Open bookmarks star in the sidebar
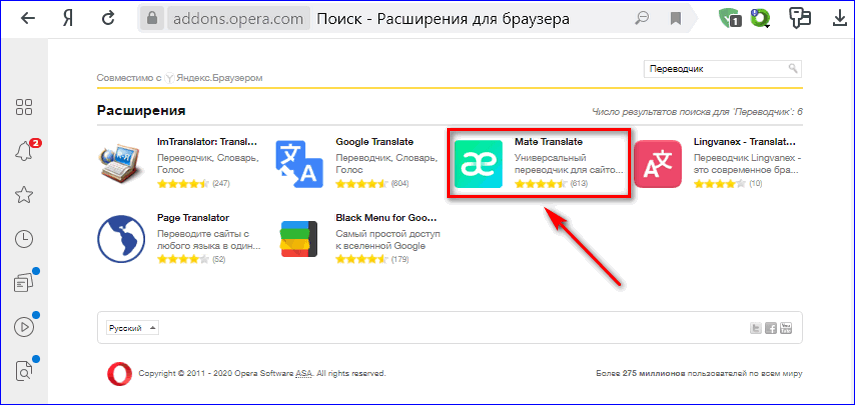 pos(24,195)
